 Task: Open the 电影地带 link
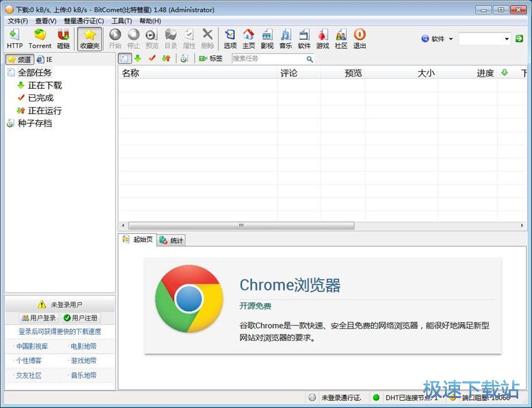tap(83, 346)
